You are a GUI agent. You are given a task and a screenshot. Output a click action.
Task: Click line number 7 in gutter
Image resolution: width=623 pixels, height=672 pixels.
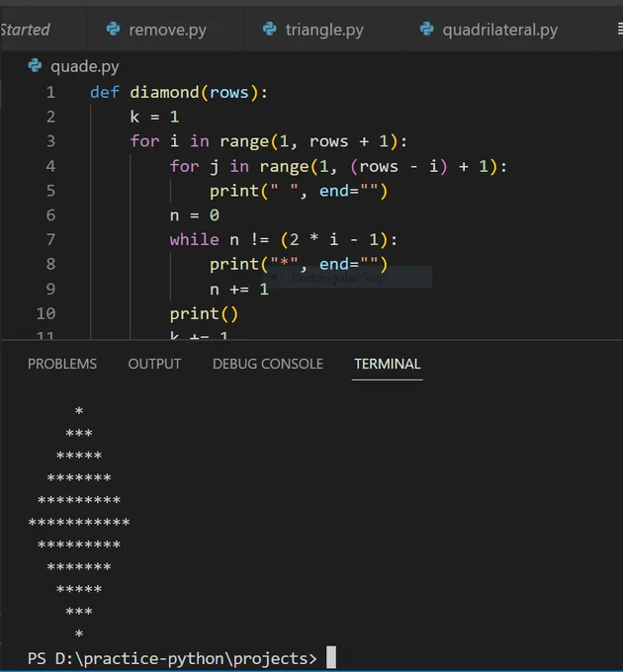click(50, 239)
